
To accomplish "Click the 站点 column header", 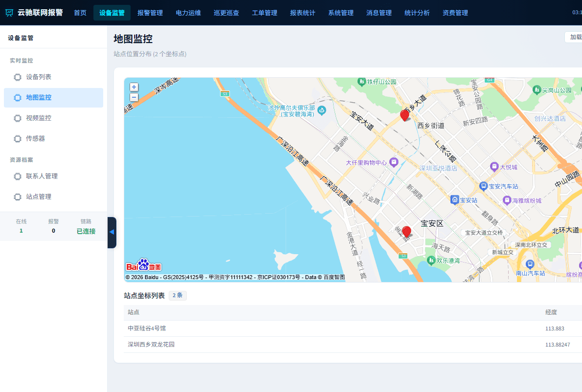I will (x=134, y=312).
